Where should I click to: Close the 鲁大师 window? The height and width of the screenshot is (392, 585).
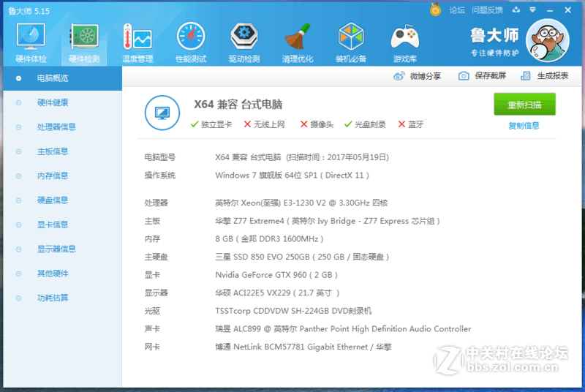[x=567, y=10]
